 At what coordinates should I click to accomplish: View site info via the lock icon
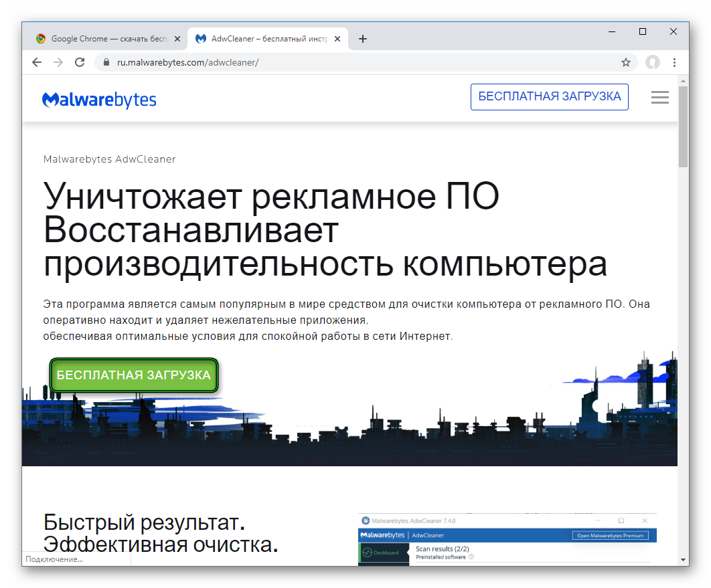coord(106,62)
